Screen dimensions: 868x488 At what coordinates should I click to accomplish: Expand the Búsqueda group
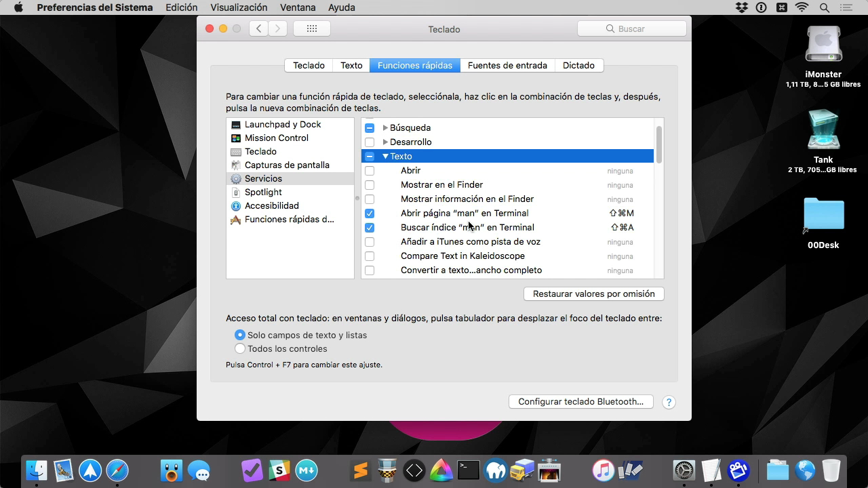point(385,127)
